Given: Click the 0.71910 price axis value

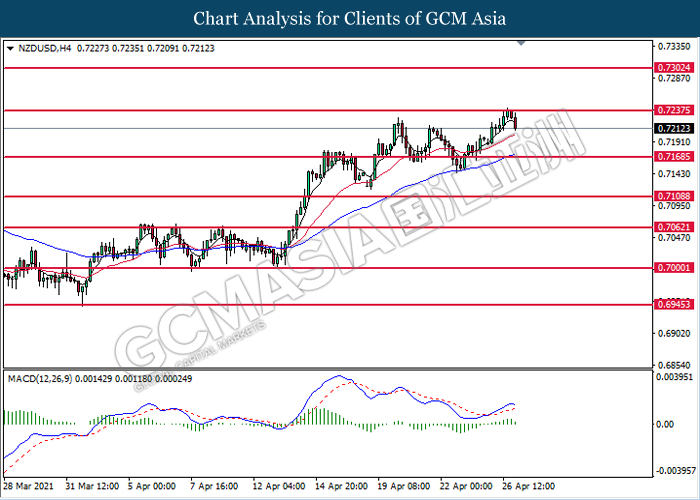Looking at the screenshot, I should 674,142.
